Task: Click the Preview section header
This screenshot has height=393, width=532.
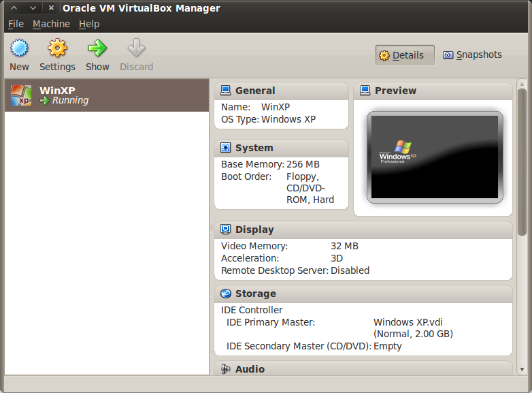Action: pyautogui.click(x=433, y=91)
